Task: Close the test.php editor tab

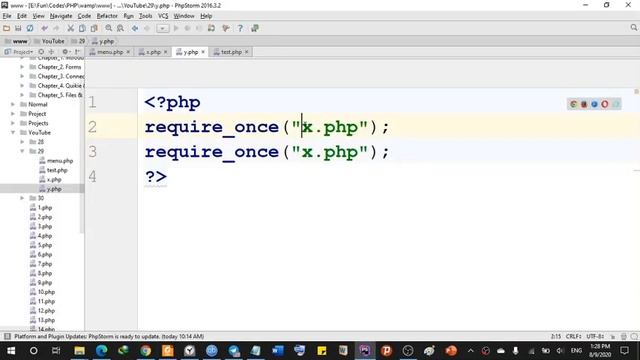Action: (x=247, y=52)
